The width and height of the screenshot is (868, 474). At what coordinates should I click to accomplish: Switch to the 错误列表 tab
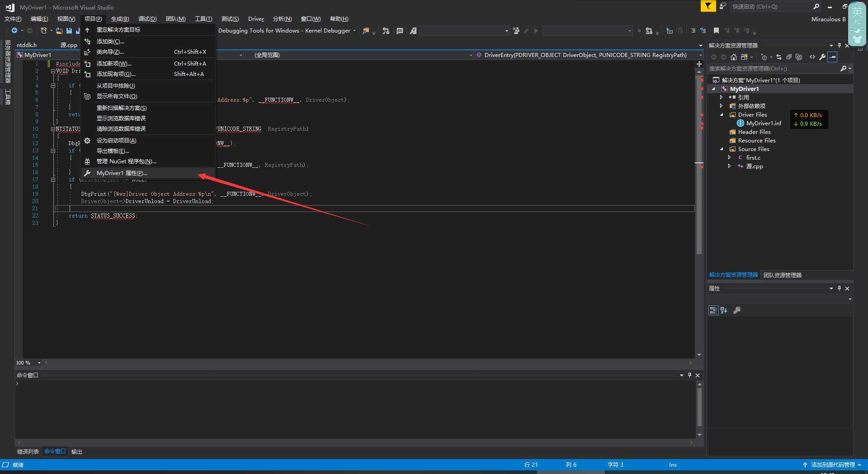coord(28,451)
